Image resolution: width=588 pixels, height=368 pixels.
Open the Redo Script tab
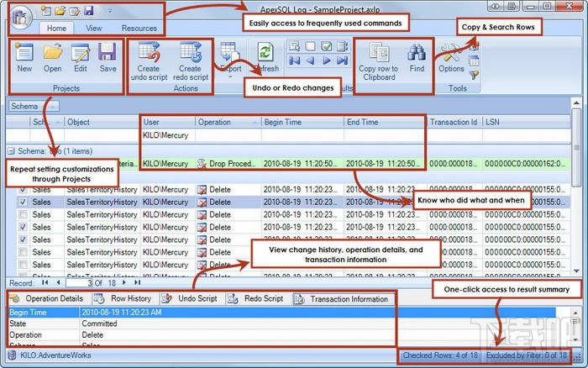pos(257,298)
